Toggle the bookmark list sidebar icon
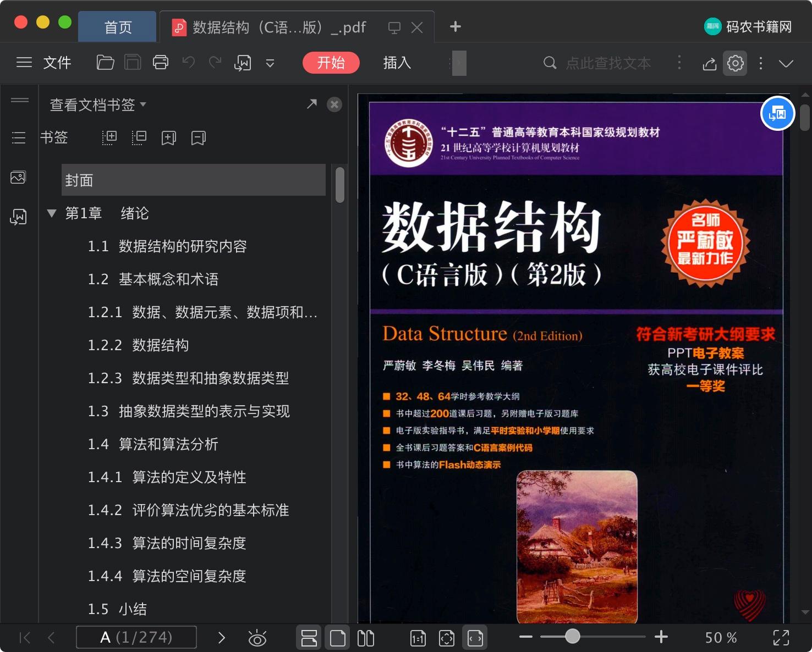The width and height of the screenshot is (812, 652). click(19, 137)
